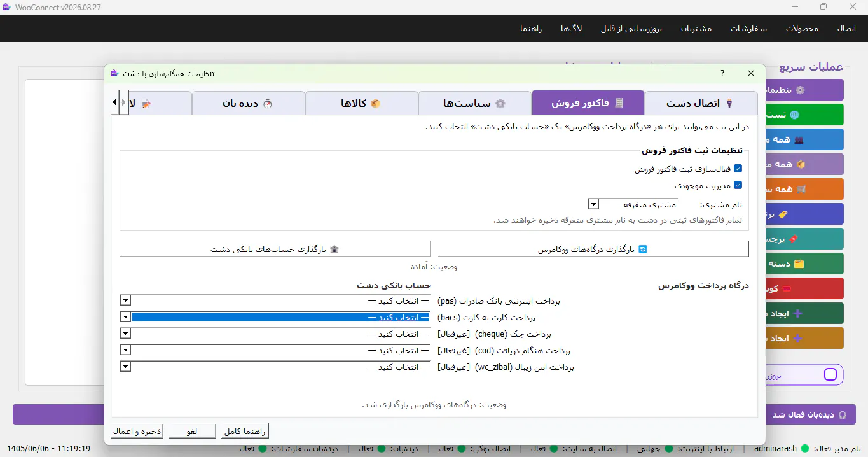This screenshot has height=457, width=868.
Task: Open اتصال menu in top bar
Action: [x=846, y=29]
